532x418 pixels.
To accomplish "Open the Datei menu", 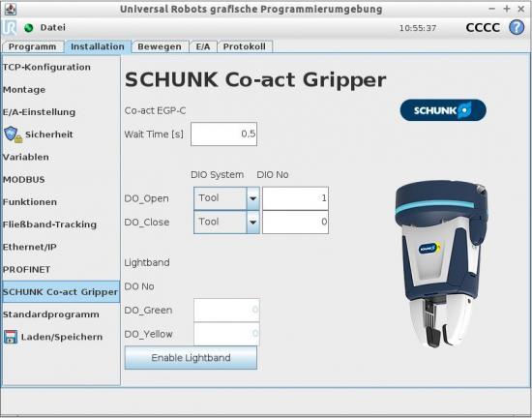I will click(53, 27).
